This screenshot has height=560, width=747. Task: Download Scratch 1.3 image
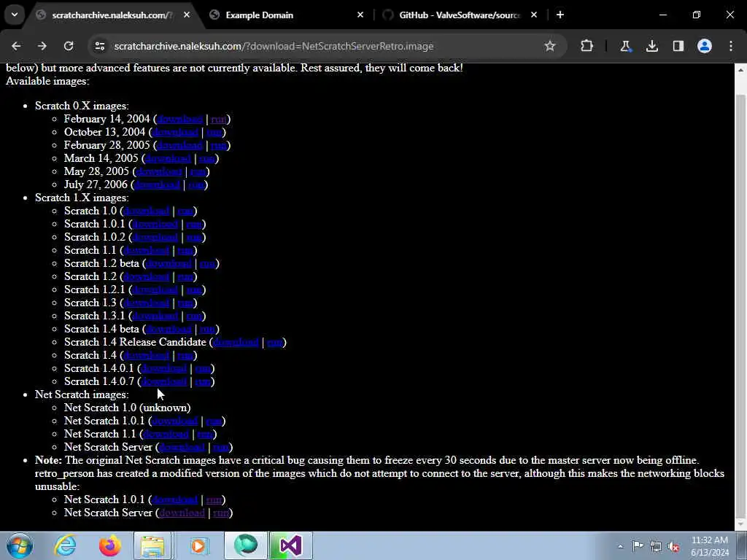[x=146, y=303]
